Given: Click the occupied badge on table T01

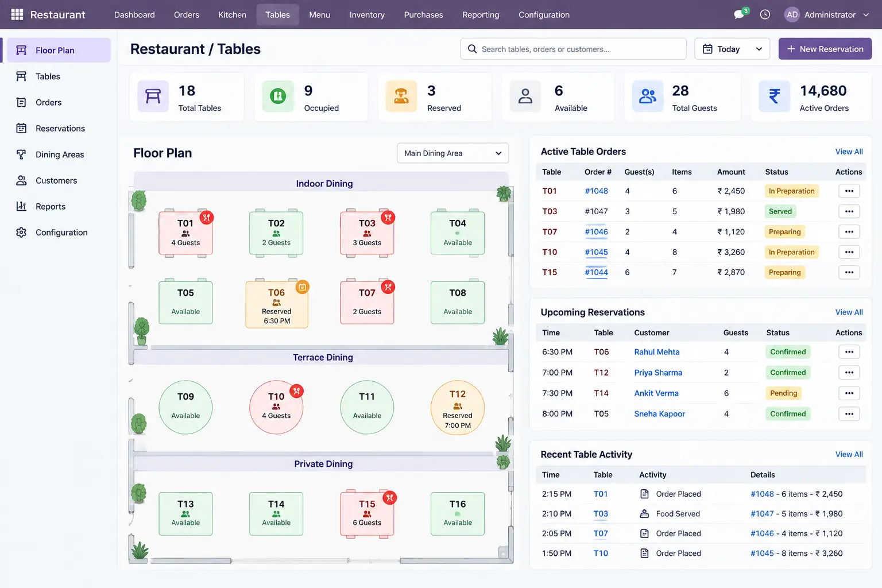Looking at the screenshot, I should click(207, 218).
